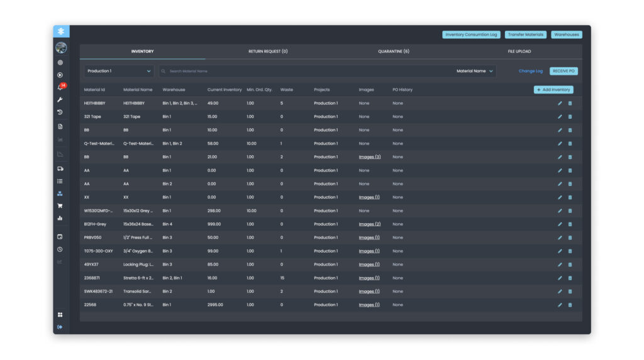Open the grid apps sidebar icon

60,314
